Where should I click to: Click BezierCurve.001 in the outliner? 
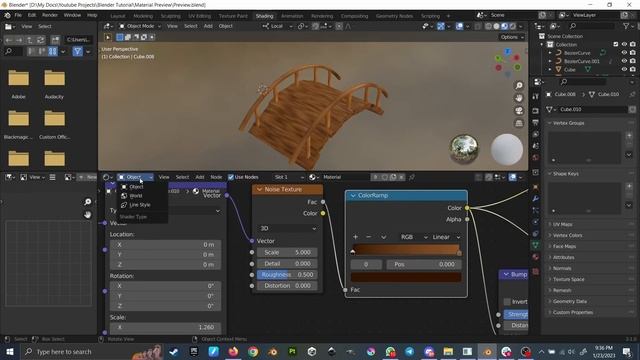tap(581, 61)
